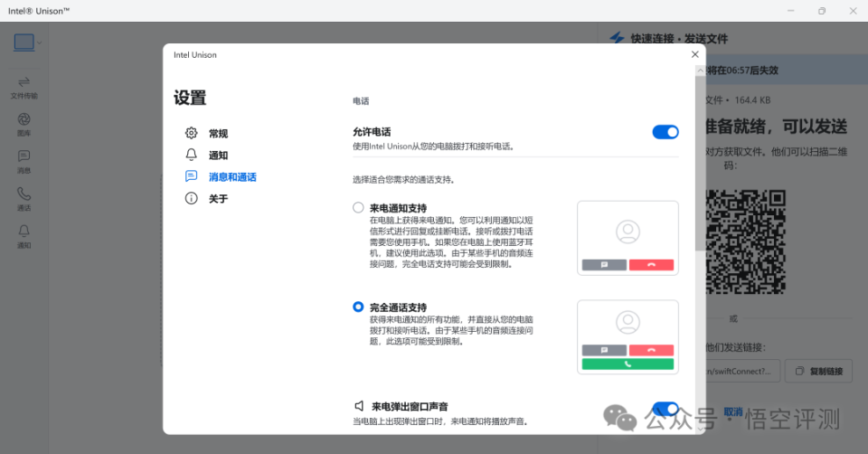
Task: Close the Intel Unison settings dialog
Action: pos(694,54)
